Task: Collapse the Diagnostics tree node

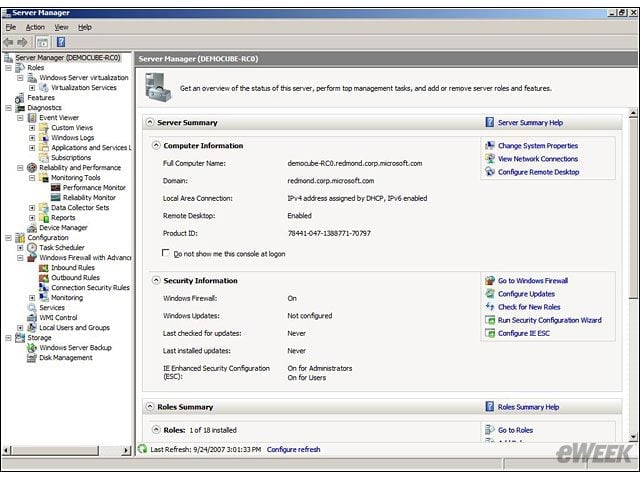Action: (x=8, y=108)
